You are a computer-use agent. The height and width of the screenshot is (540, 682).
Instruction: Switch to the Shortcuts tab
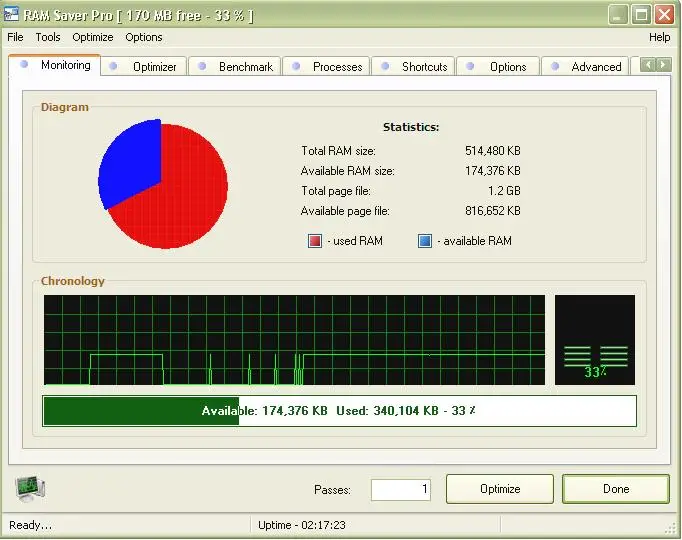414,67
